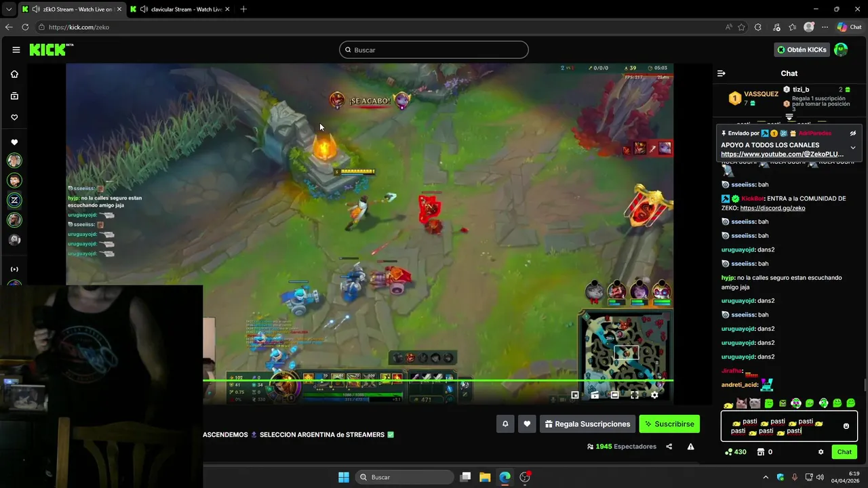Click the chat scrollbar thumb

[x=865, y=385]
